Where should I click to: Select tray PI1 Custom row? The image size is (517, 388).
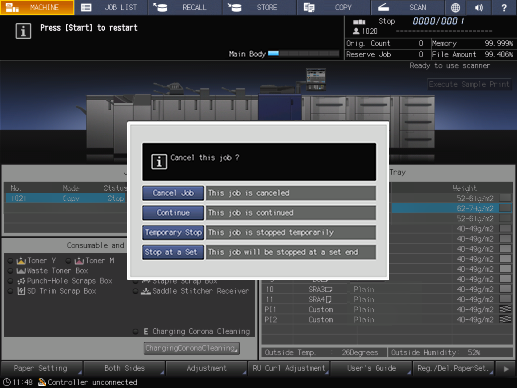point(387,309)
